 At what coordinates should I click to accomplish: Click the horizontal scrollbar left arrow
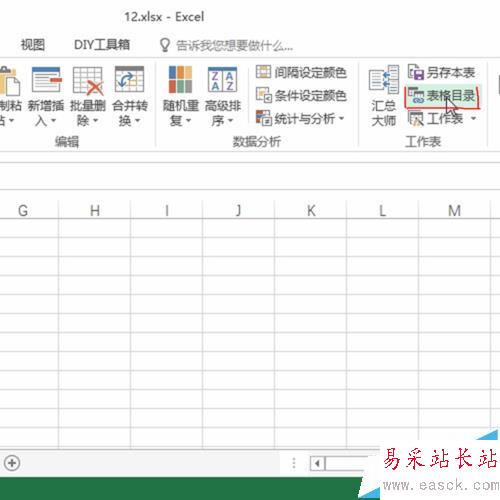(x=317, y=463)
